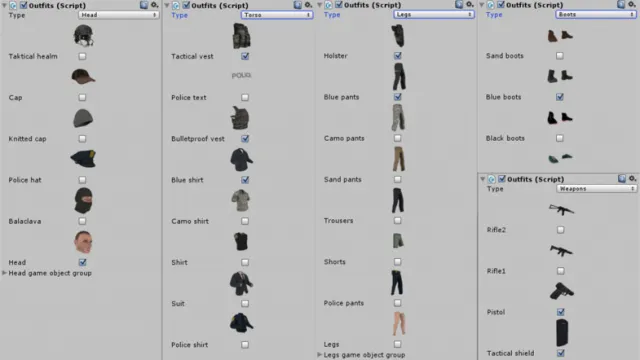
Task: Click the Bulletproof vest label
Action: coord(198,139)
